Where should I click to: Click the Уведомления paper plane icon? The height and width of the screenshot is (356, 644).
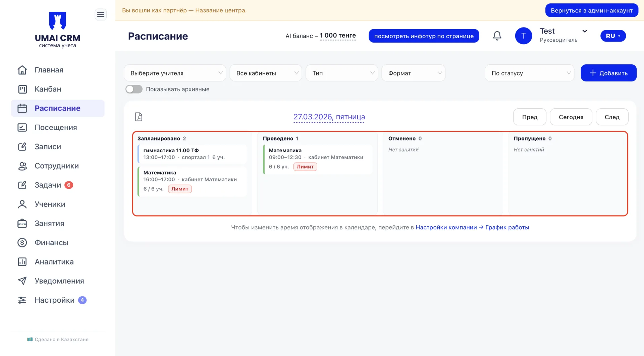click(22, 281)
